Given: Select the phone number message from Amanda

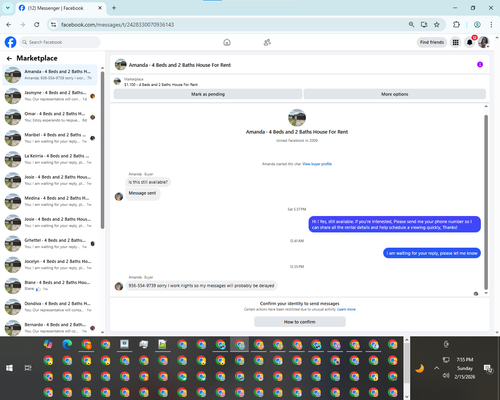Looking at the screenshot, I should click(201, 286).
